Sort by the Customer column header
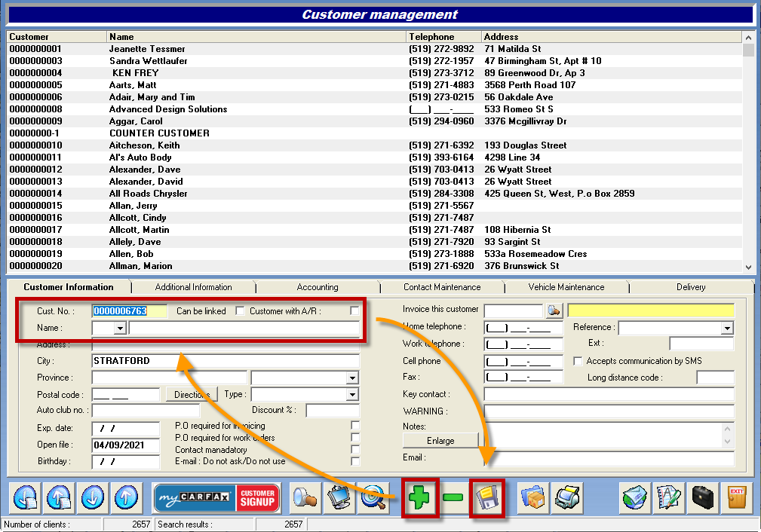Viewport: 761px width, 532px height. coord(57,37)
